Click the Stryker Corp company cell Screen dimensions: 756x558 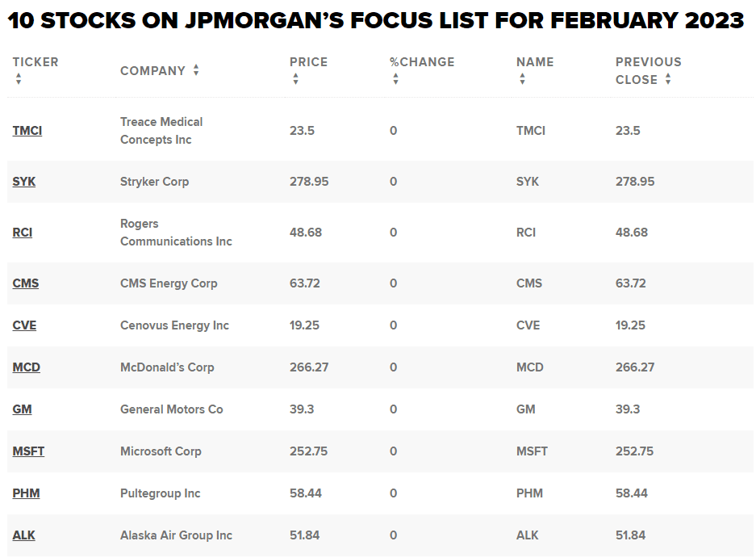[154, 181]
